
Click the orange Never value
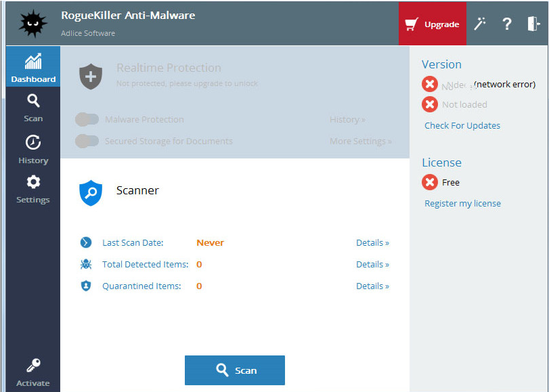tap(210, 243)
